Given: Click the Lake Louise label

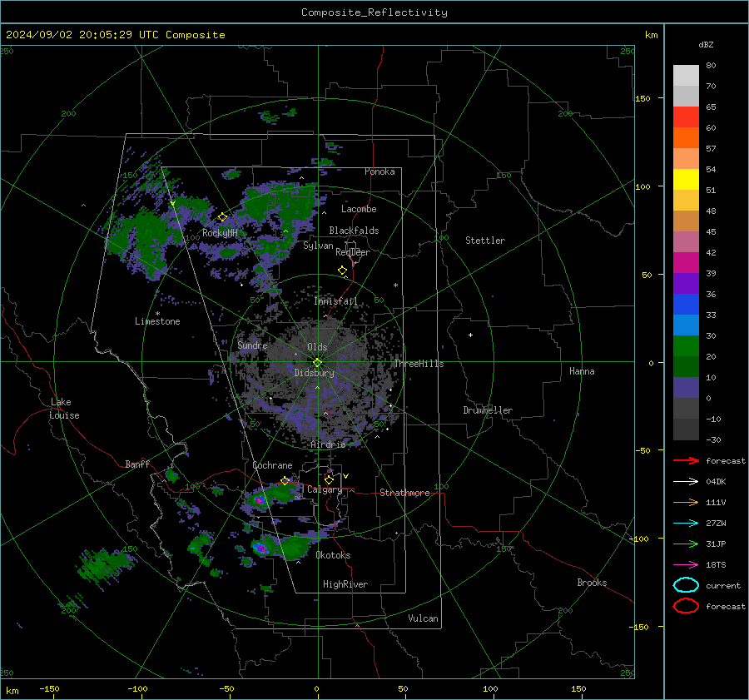Looking at the screenshot, I should [64, 409].
